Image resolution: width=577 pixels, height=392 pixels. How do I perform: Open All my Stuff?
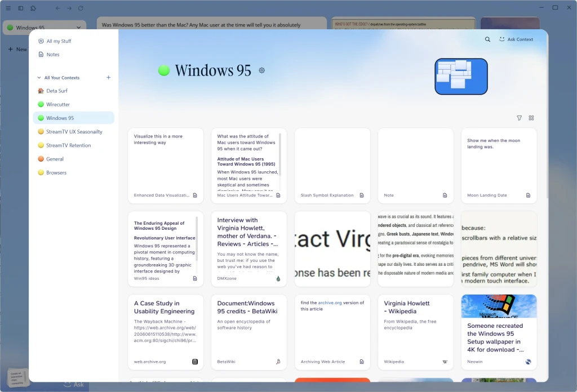click(59, 41)
